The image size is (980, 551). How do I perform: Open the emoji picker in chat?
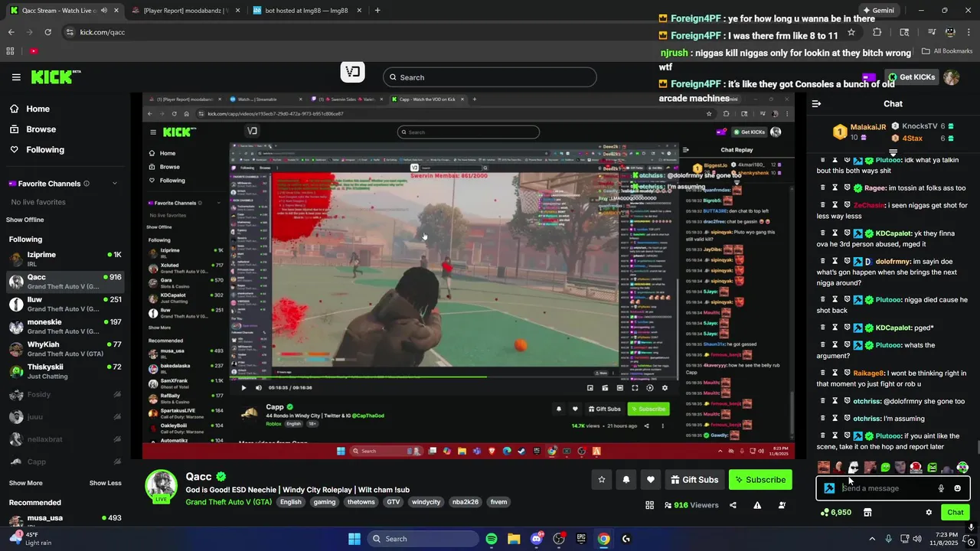tap(957, 488)
